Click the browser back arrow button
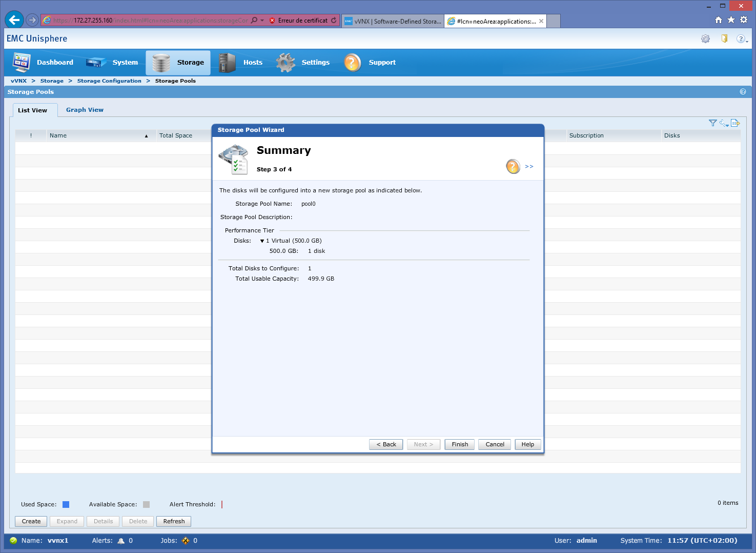Viewport: 756px width, 553px height. pos(14,20)
